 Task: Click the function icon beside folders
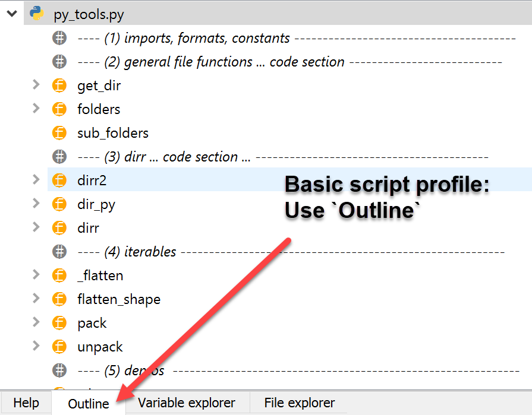59,109
